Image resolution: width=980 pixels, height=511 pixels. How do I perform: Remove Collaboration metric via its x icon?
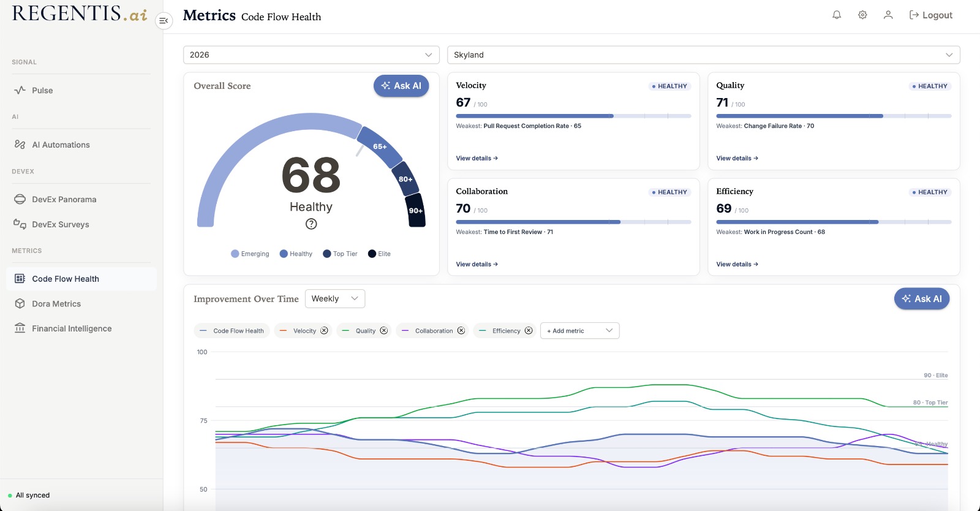461,331
